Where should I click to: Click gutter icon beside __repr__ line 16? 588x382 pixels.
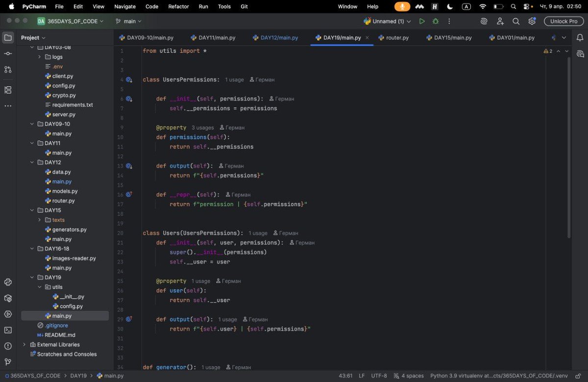129,194
